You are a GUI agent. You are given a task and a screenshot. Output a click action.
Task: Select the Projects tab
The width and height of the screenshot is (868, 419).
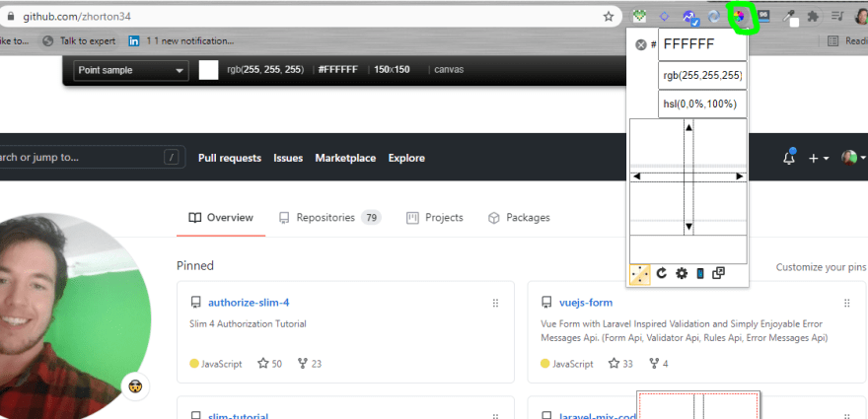[435, 218]
